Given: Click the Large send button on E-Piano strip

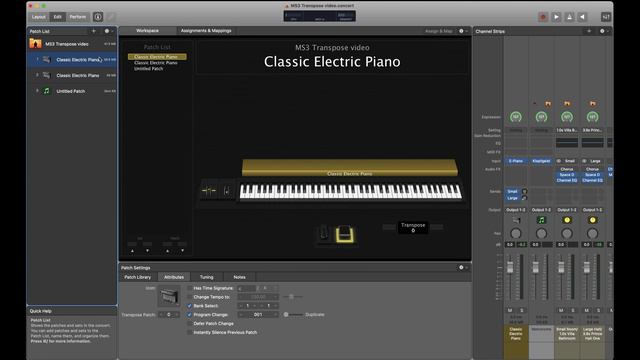Looking at the screenshot, I should (512, 198).
